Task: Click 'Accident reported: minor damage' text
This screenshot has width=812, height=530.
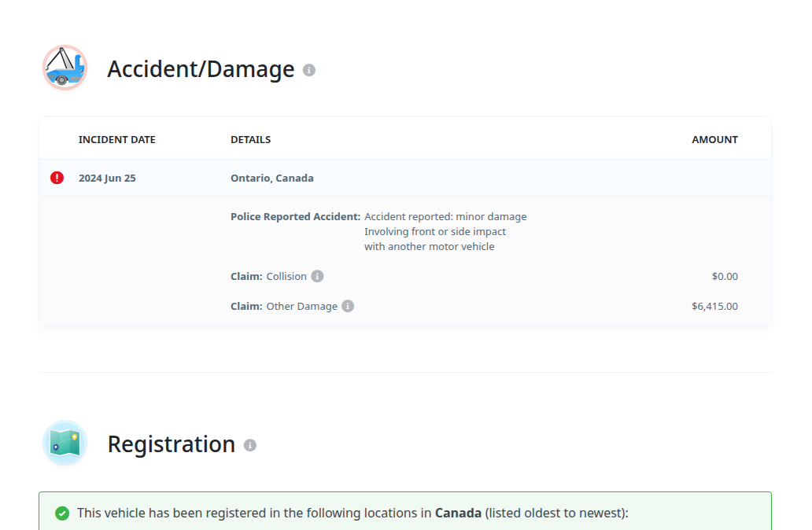Action: 445,217
